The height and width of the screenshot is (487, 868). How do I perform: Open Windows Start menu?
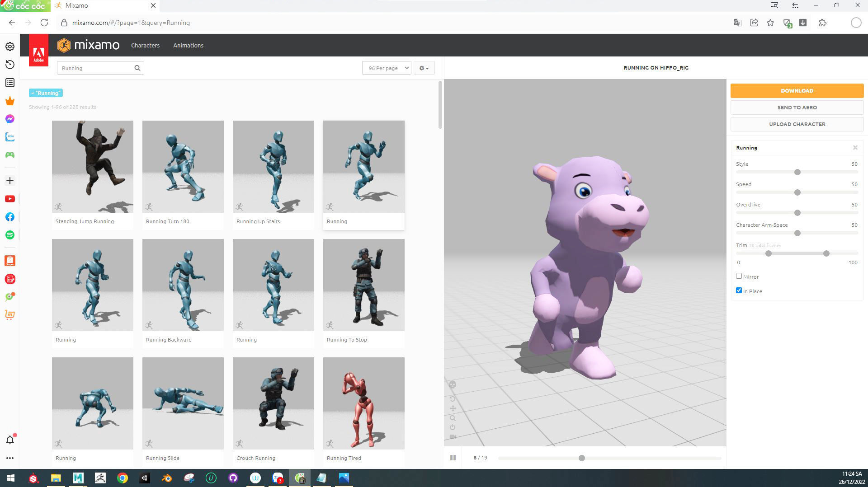pyautogui.click(x=11, y=478)
